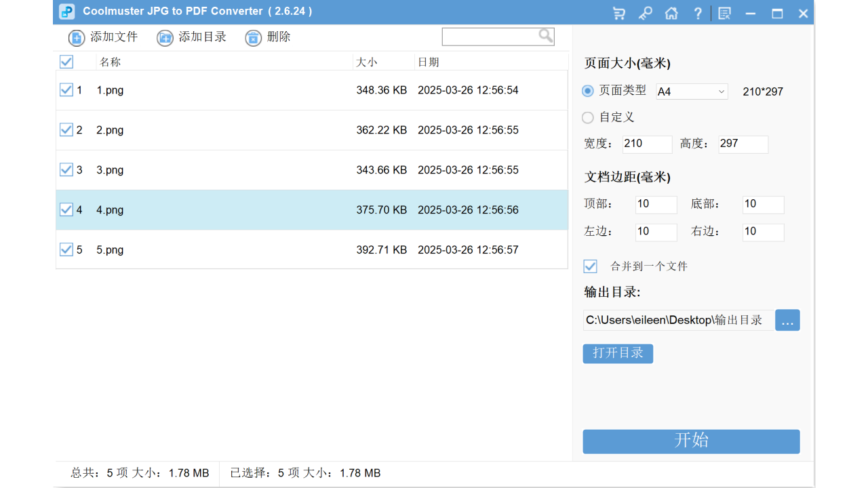Click the feedback log icon in titlebar
This screenshot has height=488, width=868.
(x=724, y=13)
